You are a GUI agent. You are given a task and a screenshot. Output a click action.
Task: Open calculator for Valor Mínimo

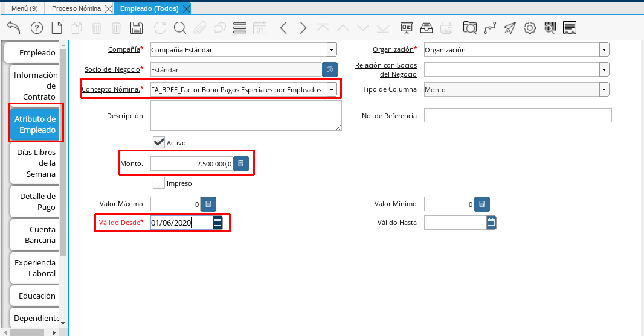point(481,204)
